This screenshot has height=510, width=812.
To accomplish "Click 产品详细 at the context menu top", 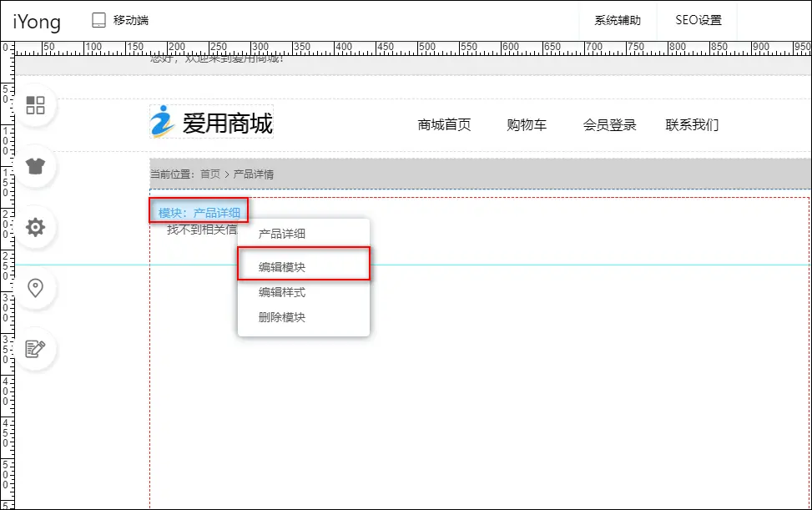I will pos(282,234).
